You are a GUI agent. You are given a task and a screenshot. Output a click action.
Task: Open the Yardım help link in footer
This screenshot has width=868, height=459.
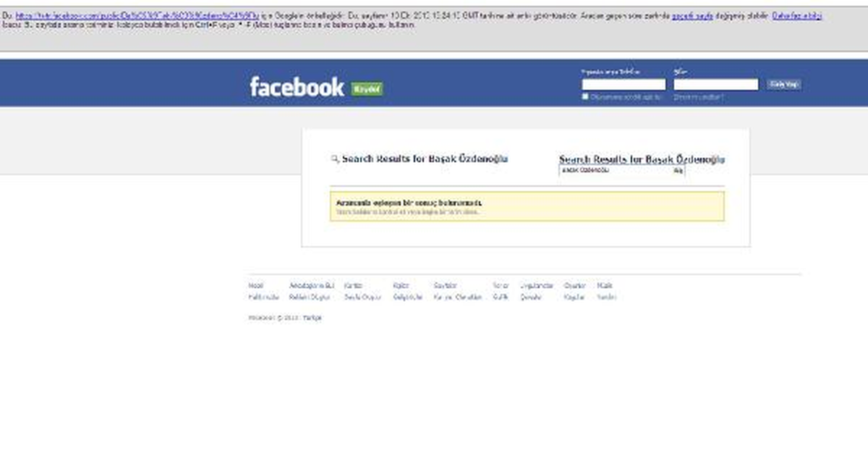coord(607,298)
